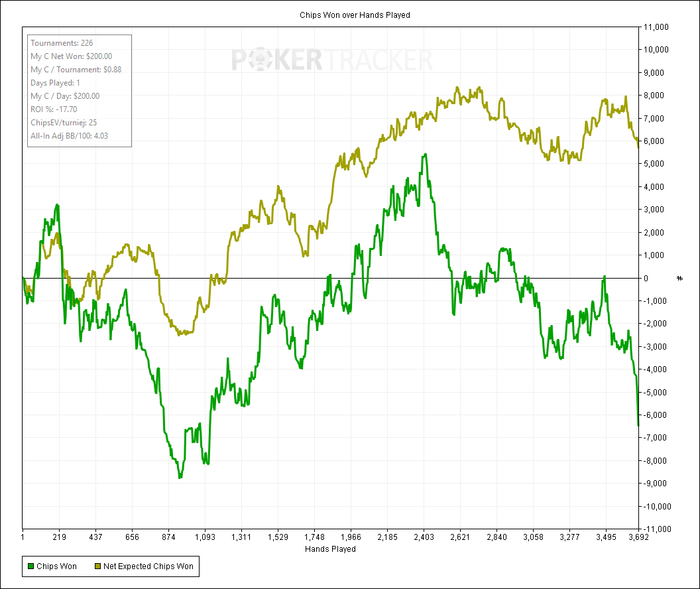Click the 5,000 y-axis tick label
This screenshot has height=589, width=700.
coord(654,164)
